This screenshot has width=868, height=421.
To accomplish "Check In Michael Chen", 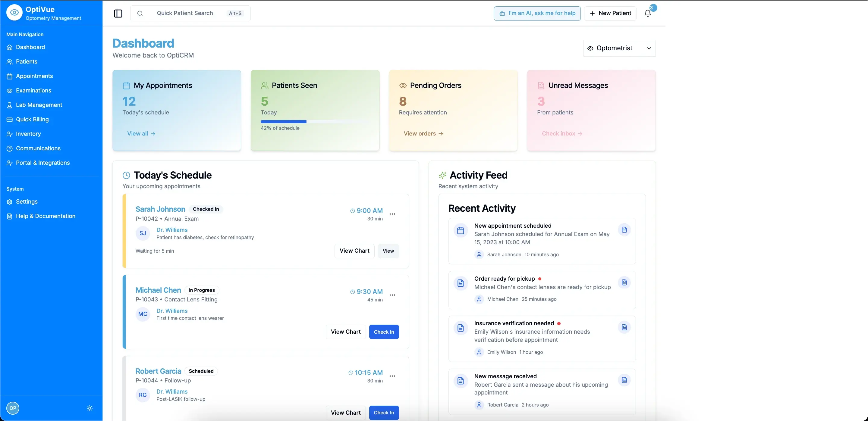I will click(x=383, y=332).
